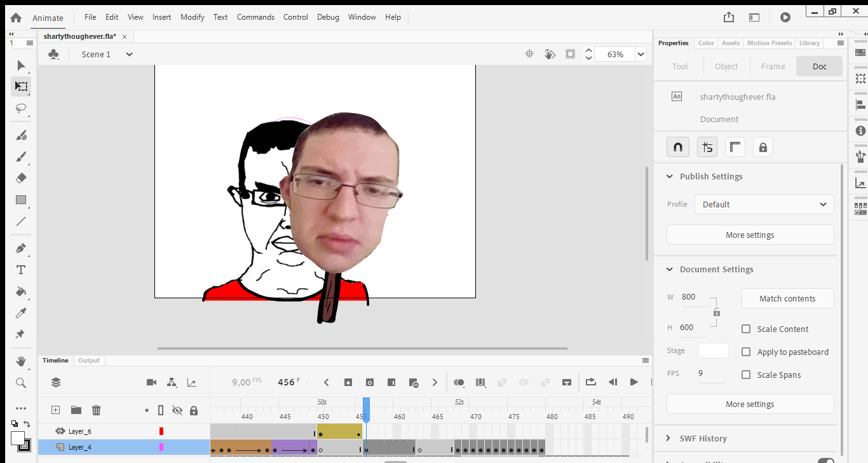
Task: Switch to the Frame properties tab
Action: coord(773,66)
